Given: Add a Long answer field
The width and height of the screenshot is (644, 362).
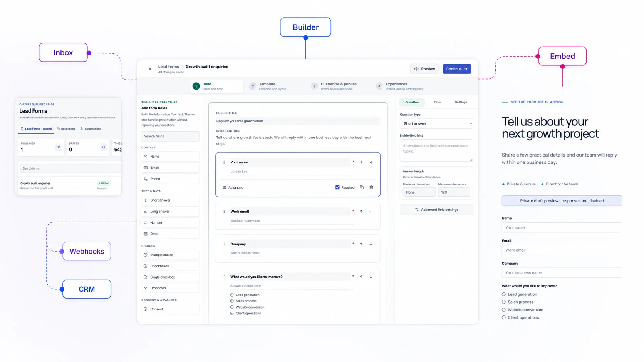Looking at the screenshot, I should [170, 211].
